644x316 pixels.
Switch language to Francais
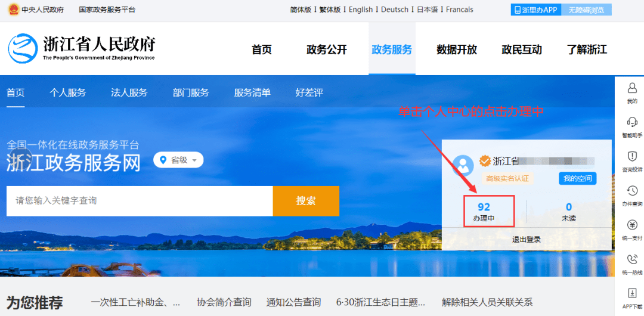[x=460, y=10]
